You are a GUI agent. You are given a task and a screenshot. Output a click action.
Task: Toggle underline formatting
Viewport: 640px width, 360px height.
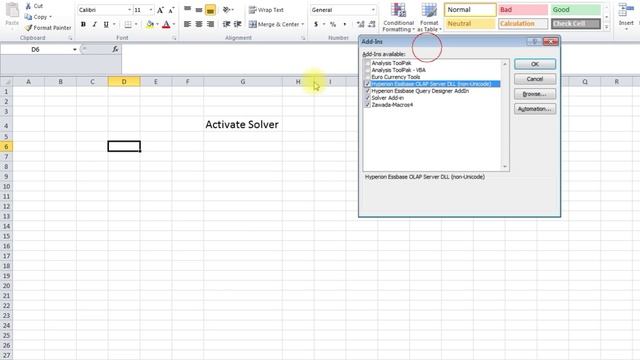pos(106,24)
